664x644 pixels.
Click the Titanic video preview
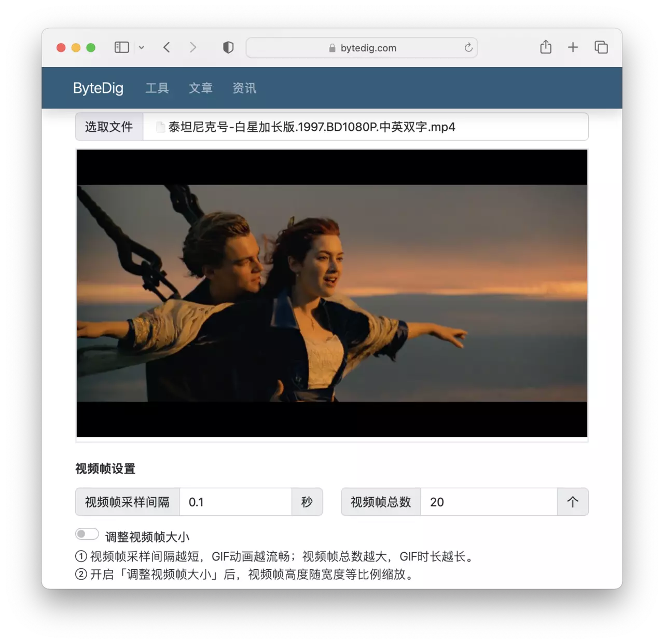click(x=332, y=293)
